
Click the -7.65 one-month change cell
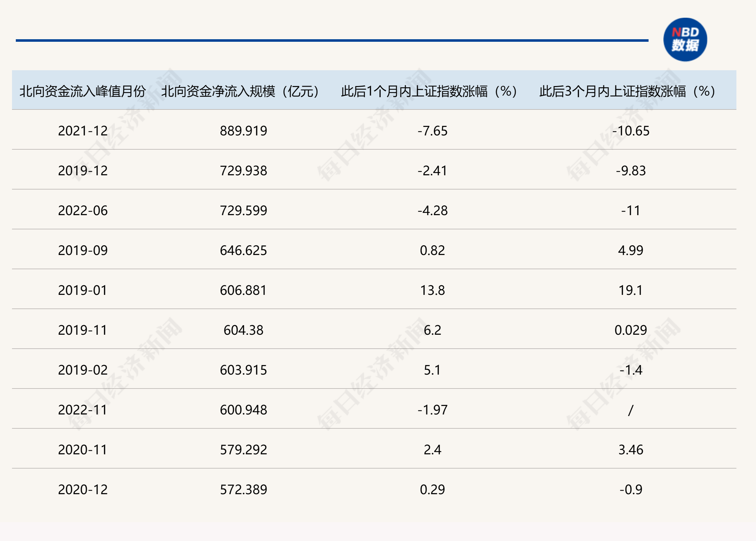[432, 131]
